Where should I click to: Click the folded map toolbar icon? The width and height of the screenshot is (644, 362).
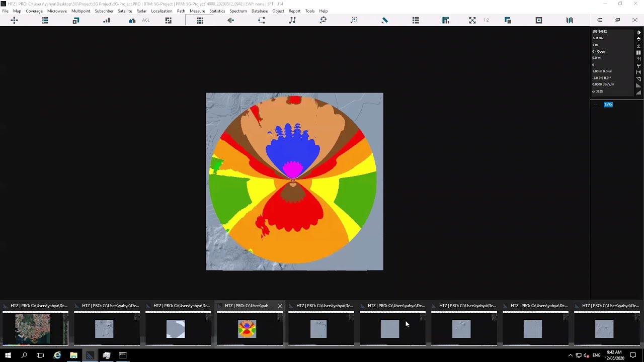(570, 20)
